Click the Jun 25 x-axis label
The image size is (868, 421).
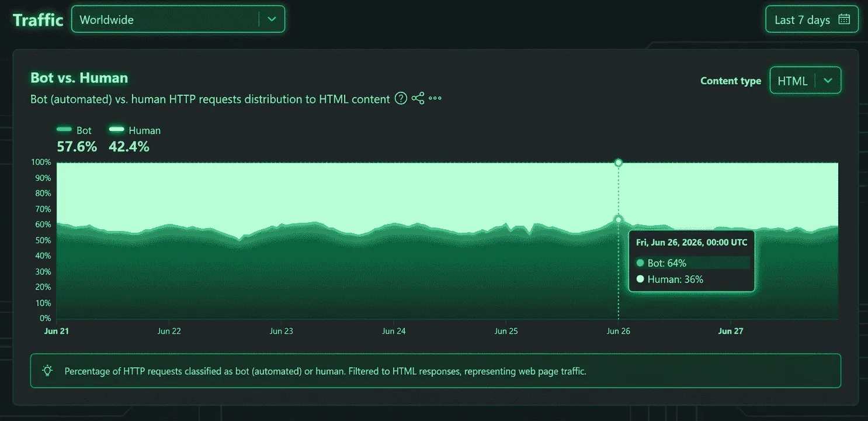point(506,331)
